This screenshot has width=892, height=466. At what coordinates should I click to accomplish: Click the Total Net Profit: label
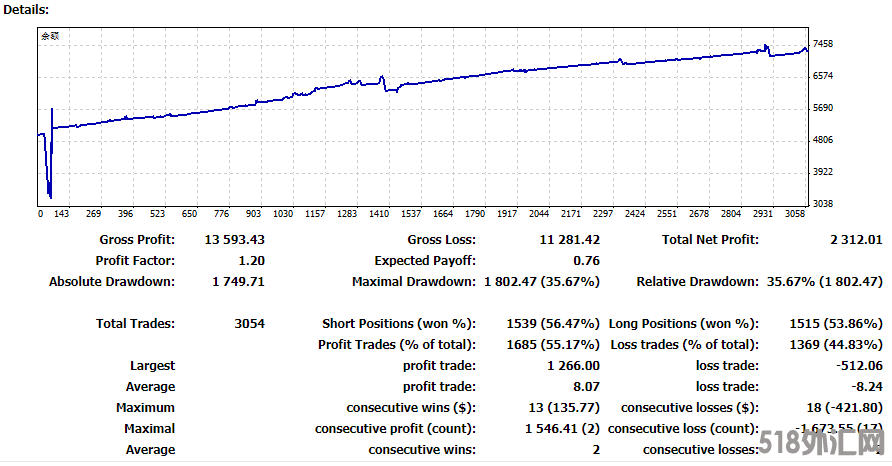point(710,240)
